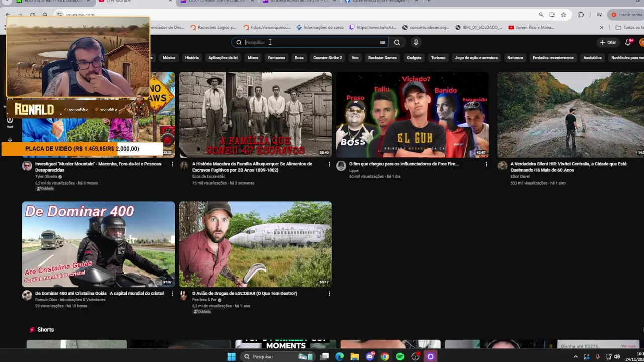Open the Informações do curso bookmark
The height and width of the screenshot is (362, 644).
[320, 27]
